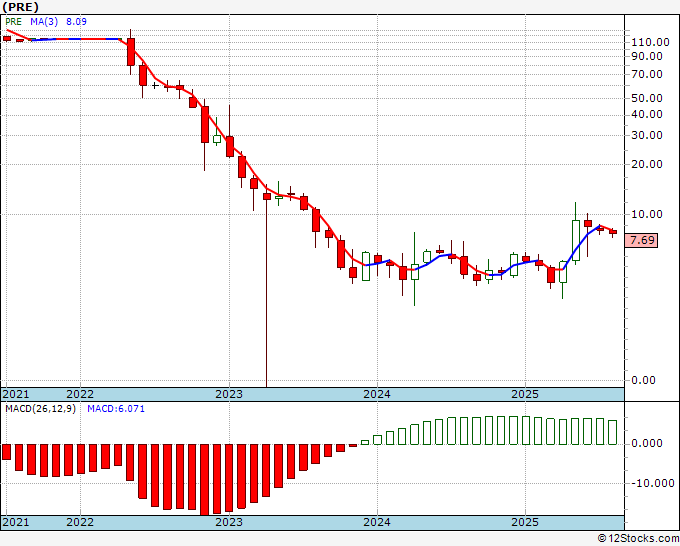Click 2024 on the price chart timeline
680x546 pixels.
point(377,394)
